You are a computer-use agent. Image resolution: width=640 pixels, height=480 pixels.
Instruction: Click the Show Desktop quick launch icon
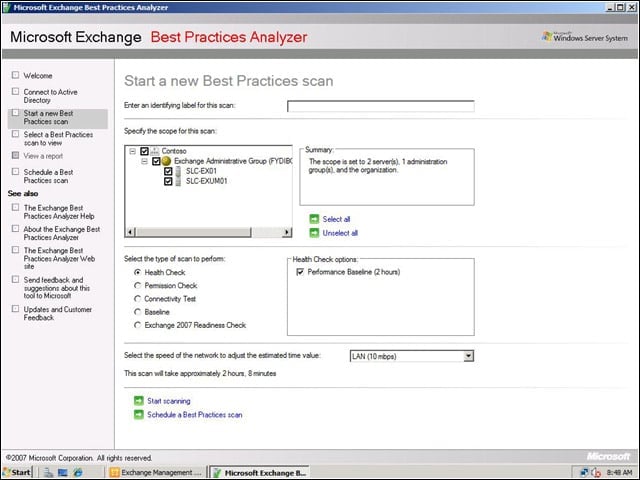63,473
